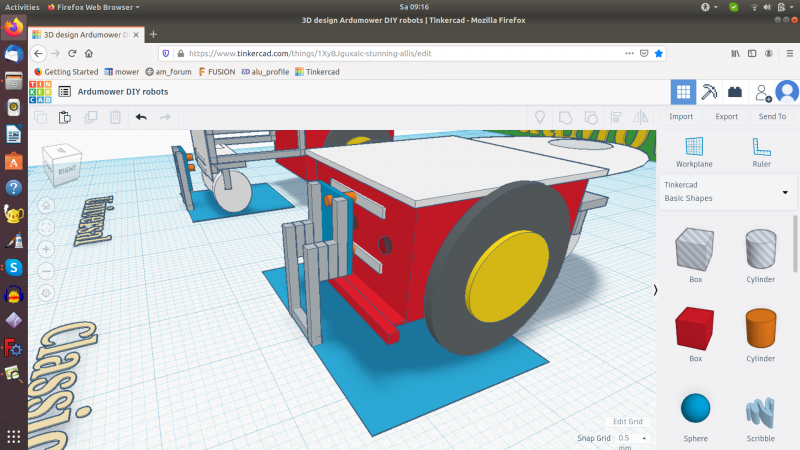Open the page actions three-dots menu
This screenshot has width=800, height=450.
point(630,54)
